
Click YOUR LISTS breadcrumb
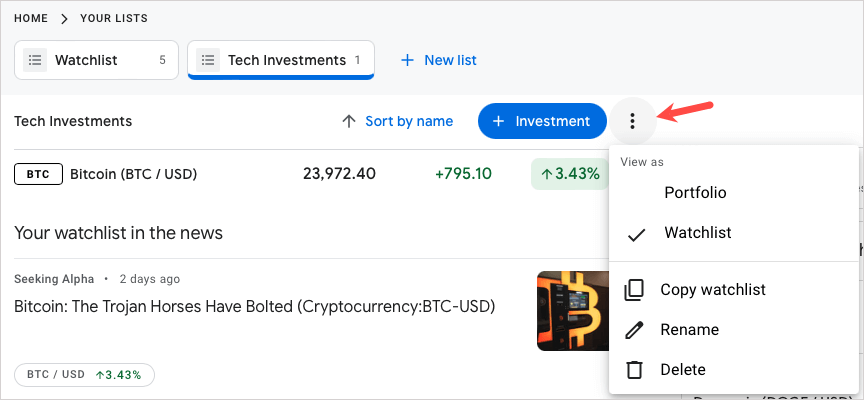click(116, 18)
